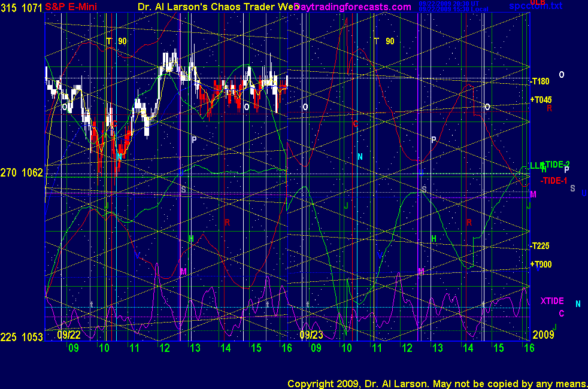Select hour 12 under the 09/23 session
Viewport: 588px width, 389px height.
pyautogui.click(x=407, y=348)
